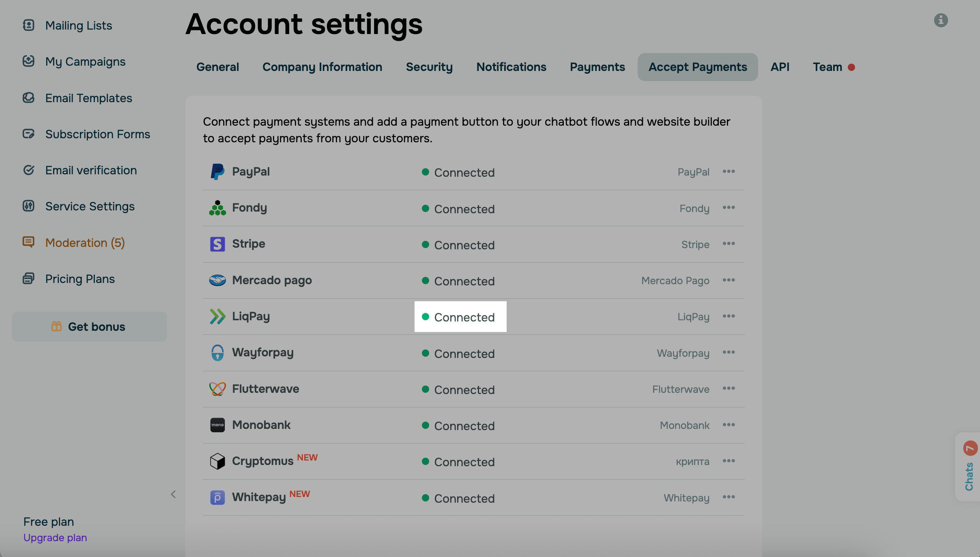The image size is (980, 557).
Task: Click the Mercado Pago account label
Action: (x=675, y=281)
